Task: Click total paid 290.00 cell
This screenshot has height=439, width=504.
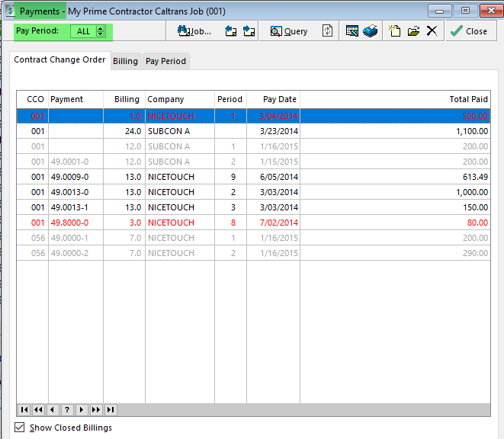Action: click(395, 253)
